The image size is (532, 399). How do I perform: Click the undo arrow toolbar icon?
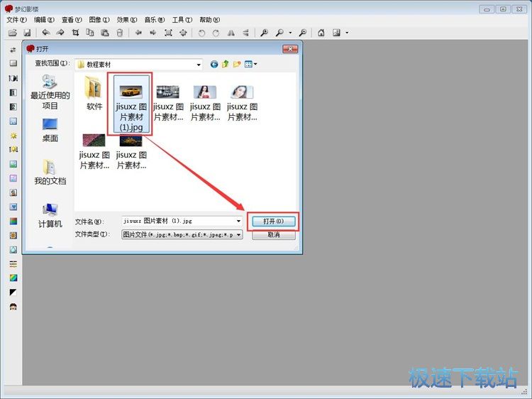pos(45,33)
